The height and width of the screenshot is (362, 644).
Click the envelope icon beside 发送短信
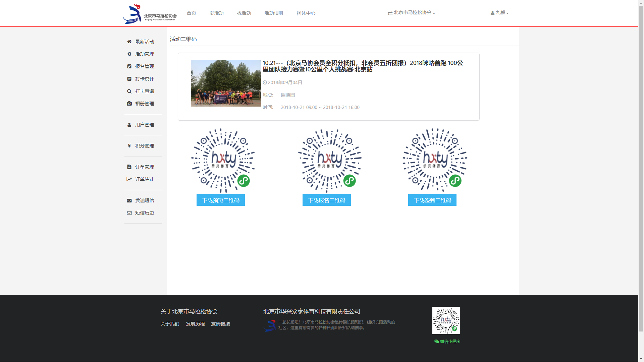[129, 200]
